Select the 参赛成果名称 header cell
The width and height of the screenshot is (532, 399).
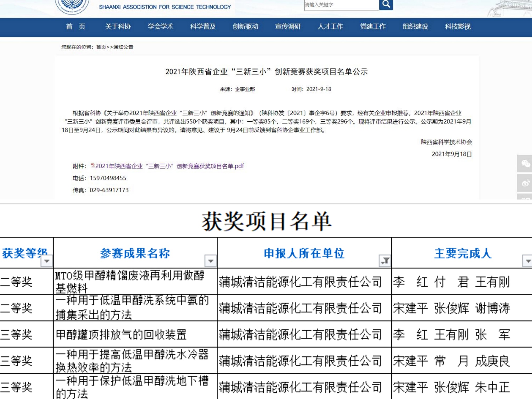(x=135, y=253)
